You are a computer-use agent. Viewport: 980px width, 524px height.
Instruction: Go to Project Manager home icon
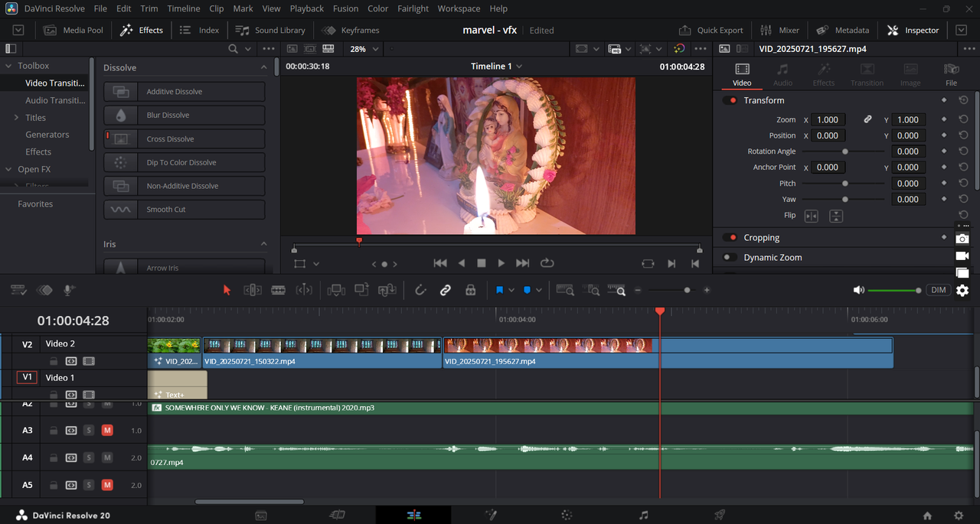[927, 516]
